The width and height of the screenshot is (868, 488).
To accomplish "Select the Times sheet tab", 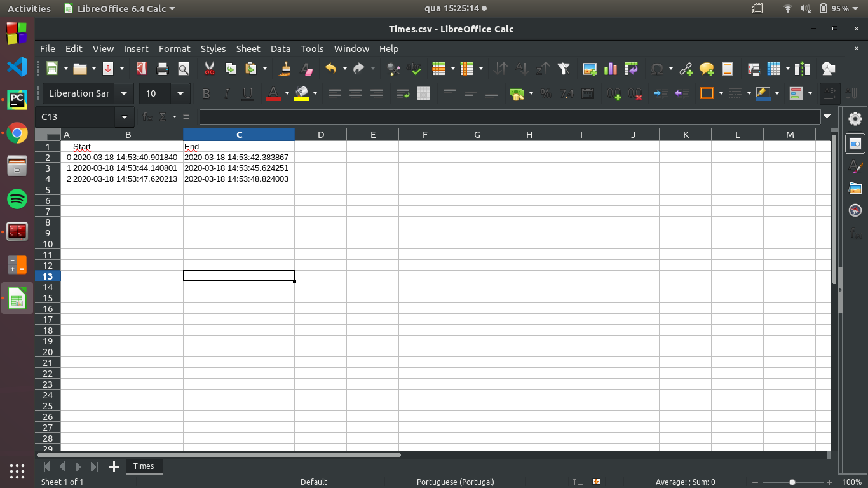I will pos(144,466).
